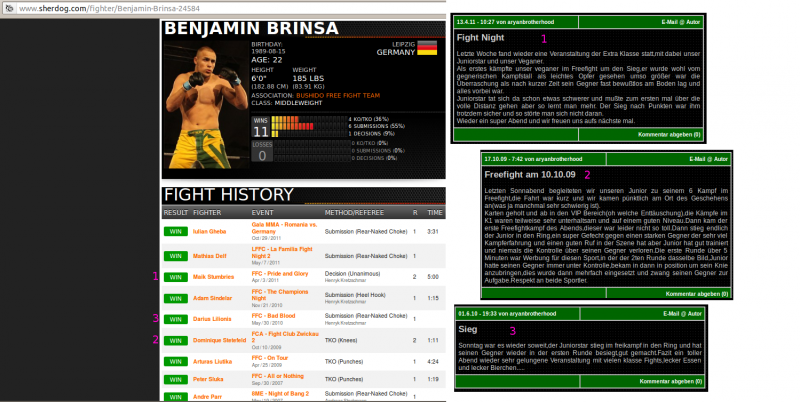This screenshot has width=800, height=402.
Task: Click the 'FIGHT HISTORY' heading
Action: click(x=229, y=195)
